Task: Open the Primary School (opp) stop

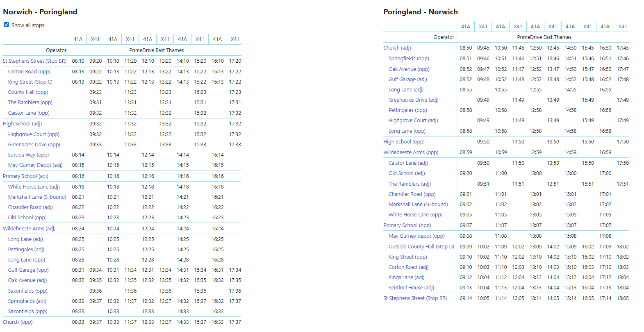Action: [407, 225]
